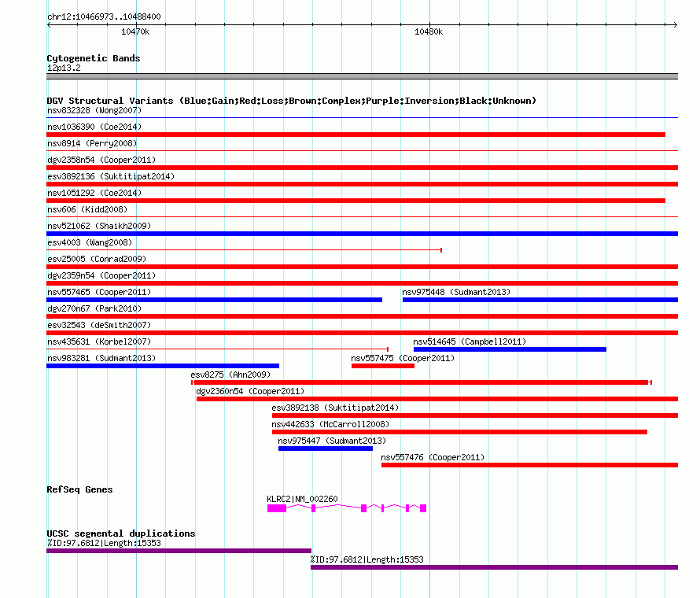Viewport: 700px width, 598px height.
Task: Click the nsv975448 (Sudmant2013) label
Action: click(456, 292)
